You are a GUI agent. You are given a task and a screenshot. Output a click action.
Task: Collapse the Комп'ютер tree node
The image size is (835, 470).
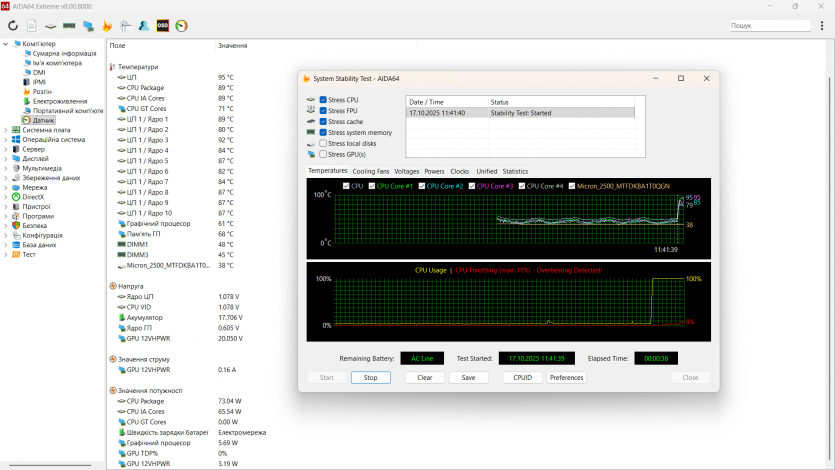tap(5, 44)
